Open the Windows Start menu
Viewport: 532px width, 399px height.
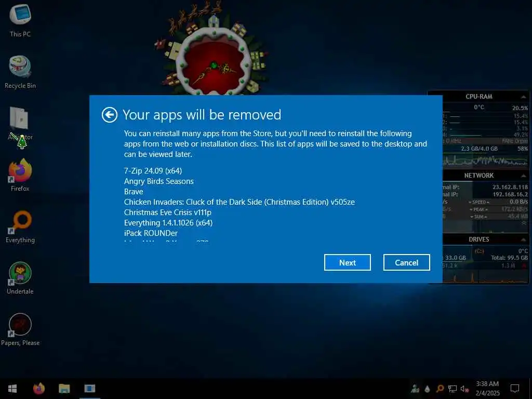pyautogui.click(x=12, y=389)
